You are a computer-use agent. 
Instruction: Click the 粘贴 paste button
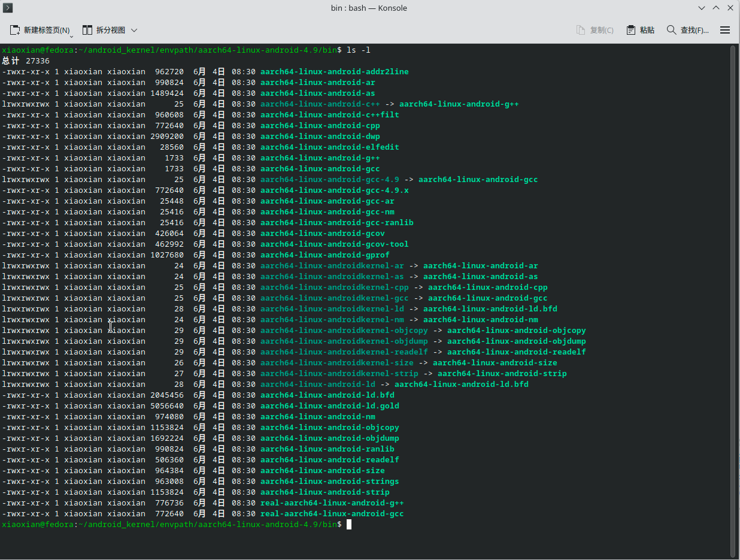pos(640,30)
